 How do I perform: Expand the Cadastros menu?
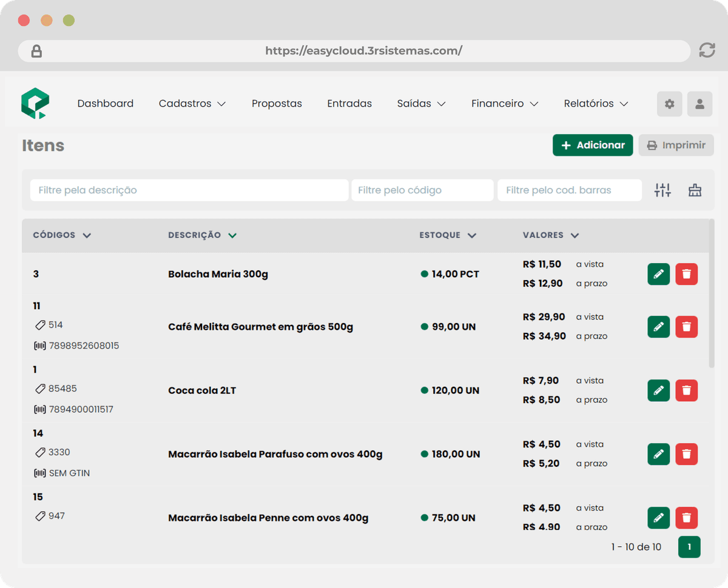[x=192, y=104]
